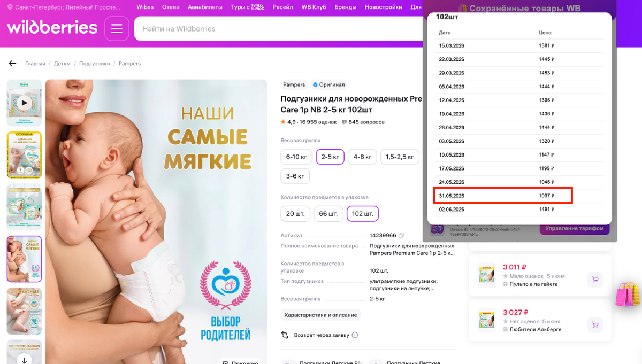Open the hamburger catalog menu button
Image resolution: width=642 pixels, height=364 pixels.
tap(117, 28)
